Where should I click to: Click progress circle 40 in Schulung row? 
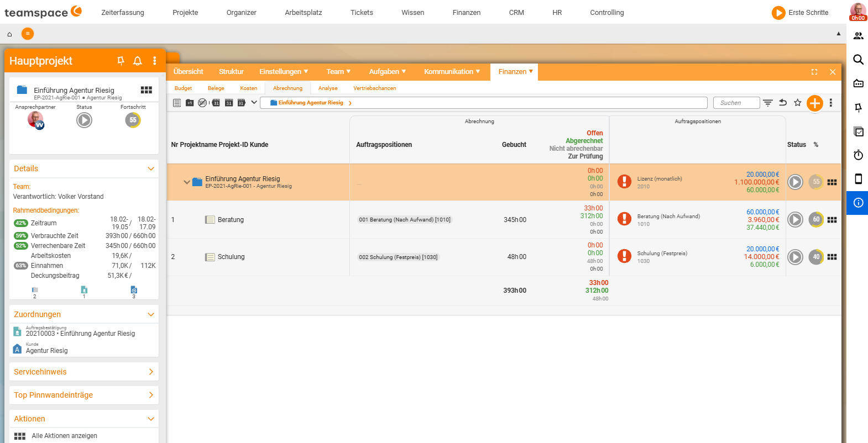pos(816,257)
